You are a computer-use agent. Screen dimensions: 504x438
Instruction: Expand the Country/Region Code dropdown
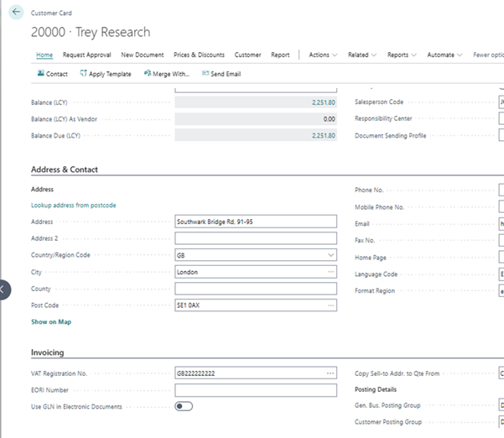coord(330,255)
